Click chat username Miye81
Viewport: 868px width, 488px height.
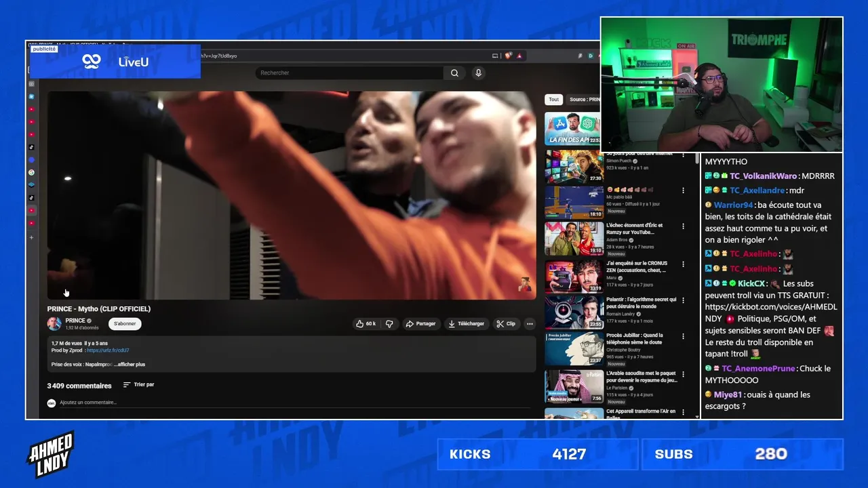[728, 395]
